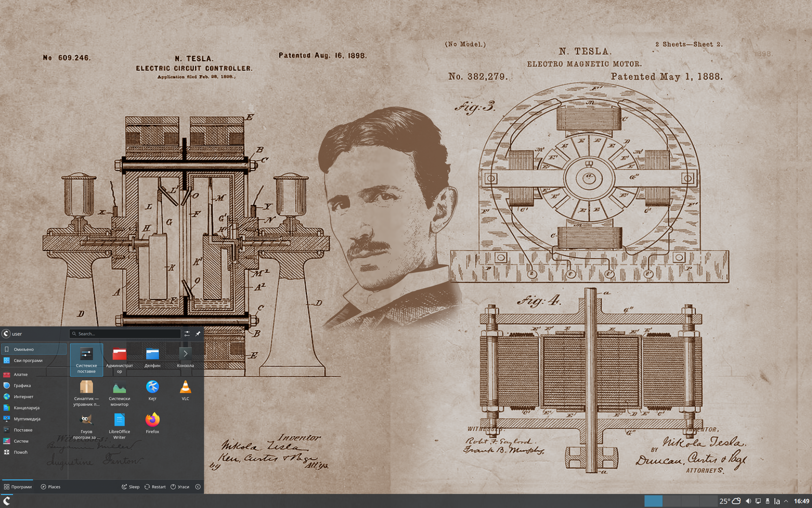
Task: Click the user name label
Action: click(17, 334)
